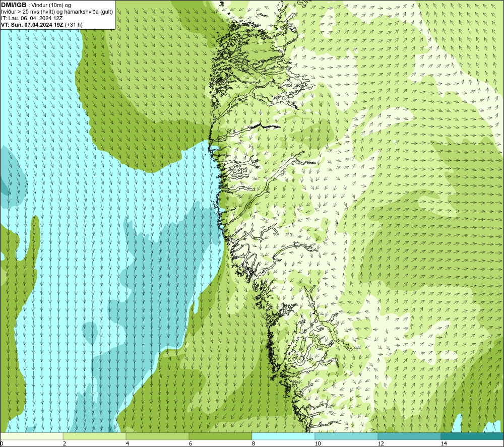Screen dimensions: 504x447
Task: Click the medium green 4–6 m/s legend swatch
Action: click(x=157, y=436)
